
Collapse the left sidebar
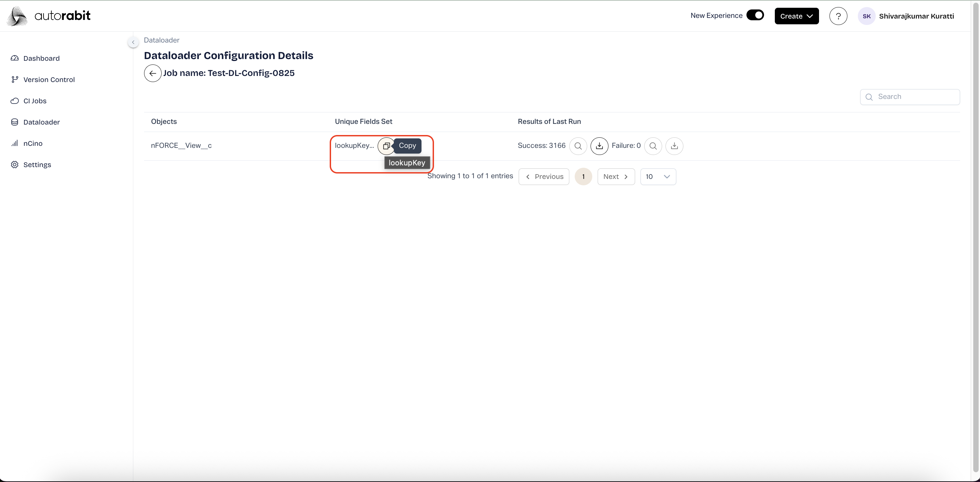[133, 42]
